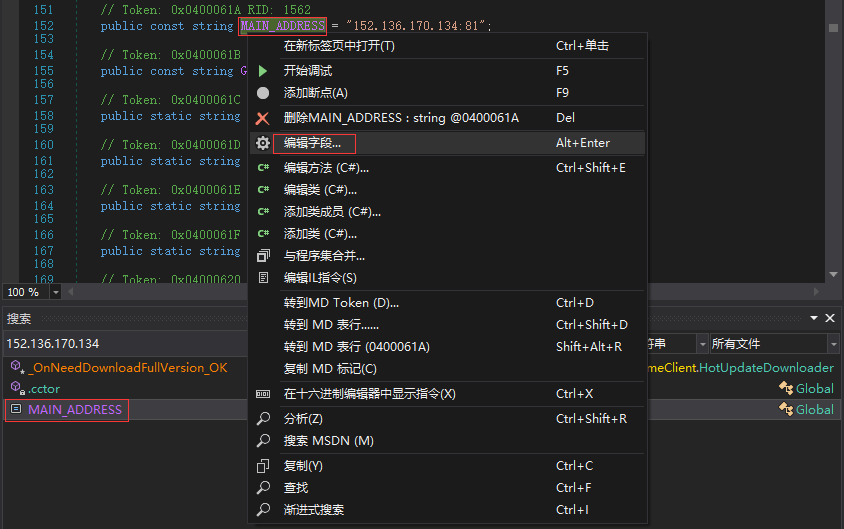Choose 在新标签页中打开(T) from context menu
Screen dimensions: 844x529
[339, 46]
